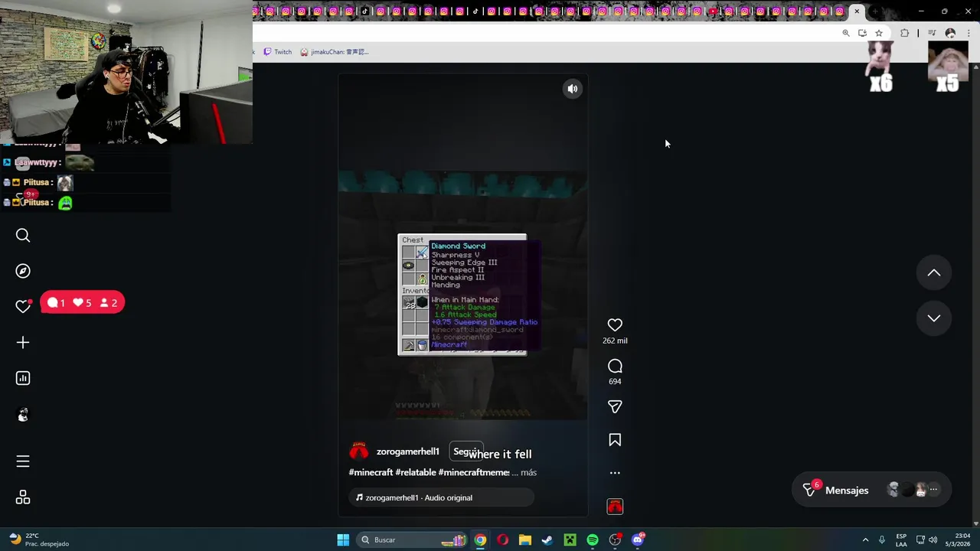Open the weather widget showing 22°C

pos(40,540)
